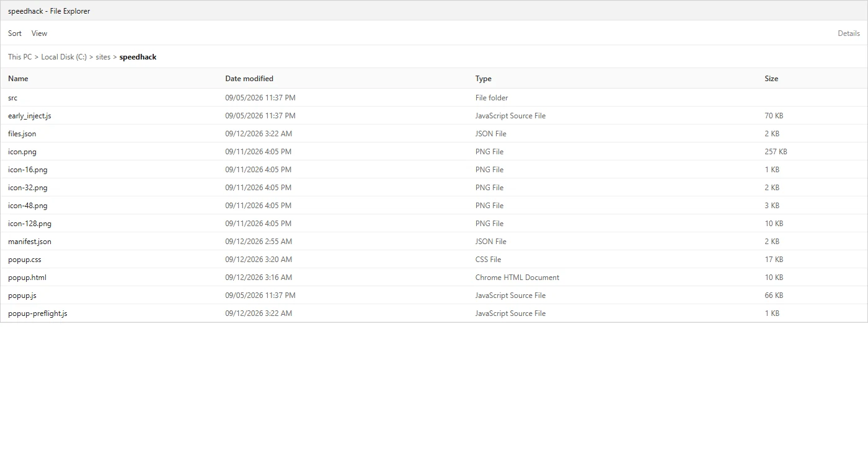Viewport: 868px width, 451px height.
Task: Click the CSS File type cell
Action: point(488,260)
